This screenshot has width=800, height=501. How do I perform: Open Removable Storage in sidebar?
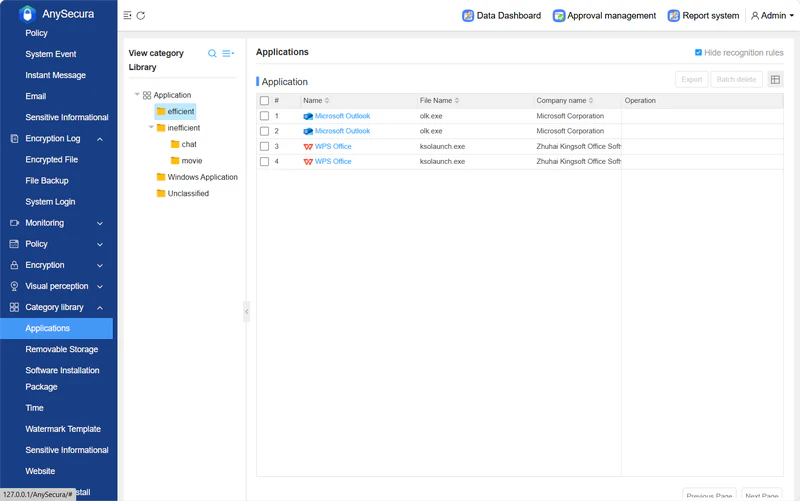point(62,350)
